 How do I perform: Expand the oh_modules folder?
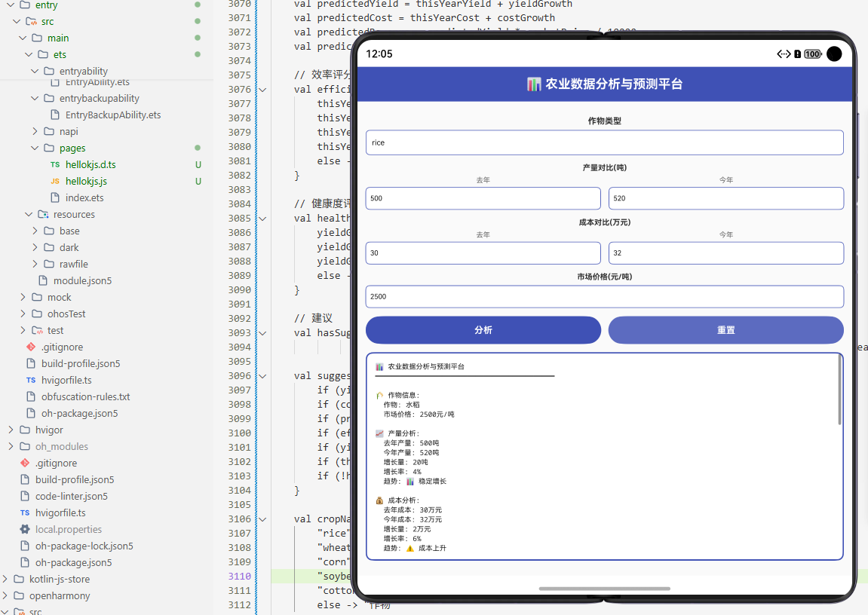(11, 447)
